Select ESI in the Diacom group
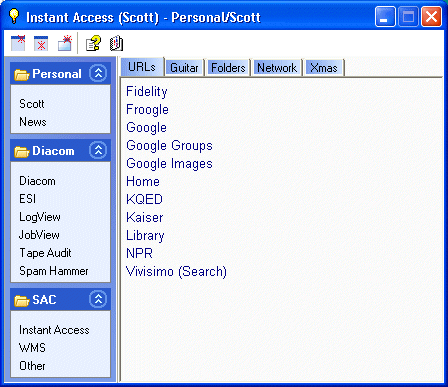This screenshot has height=387, width=448. (27, 199)
